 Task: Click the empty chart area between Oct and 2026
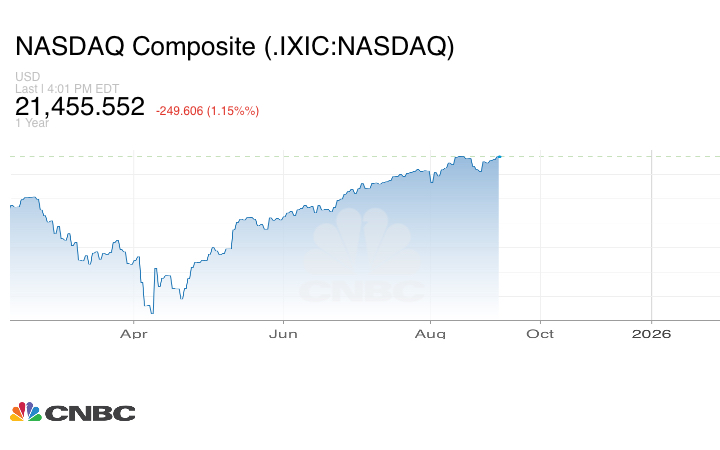[x=596, y=240]
